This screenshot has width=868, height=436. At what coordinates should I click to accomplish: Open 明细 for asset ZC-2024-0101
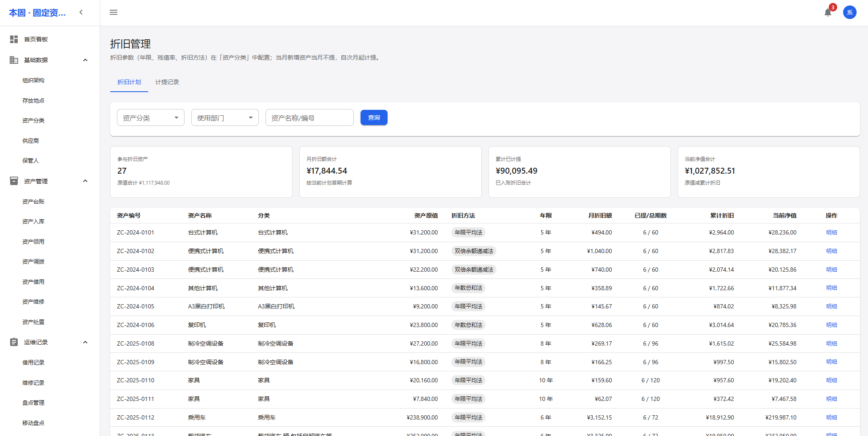pos(831,232)
